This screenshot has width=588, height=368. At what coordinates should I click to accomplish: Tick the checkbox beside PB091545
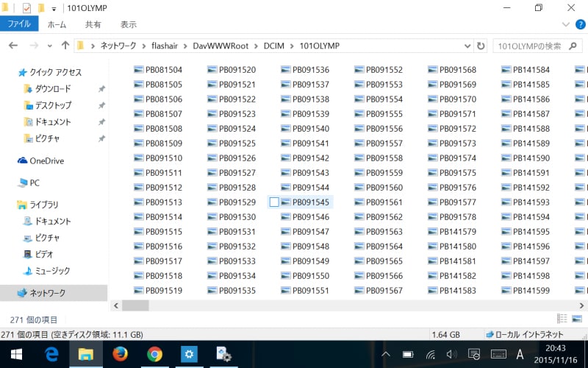(x=274, y=202)
